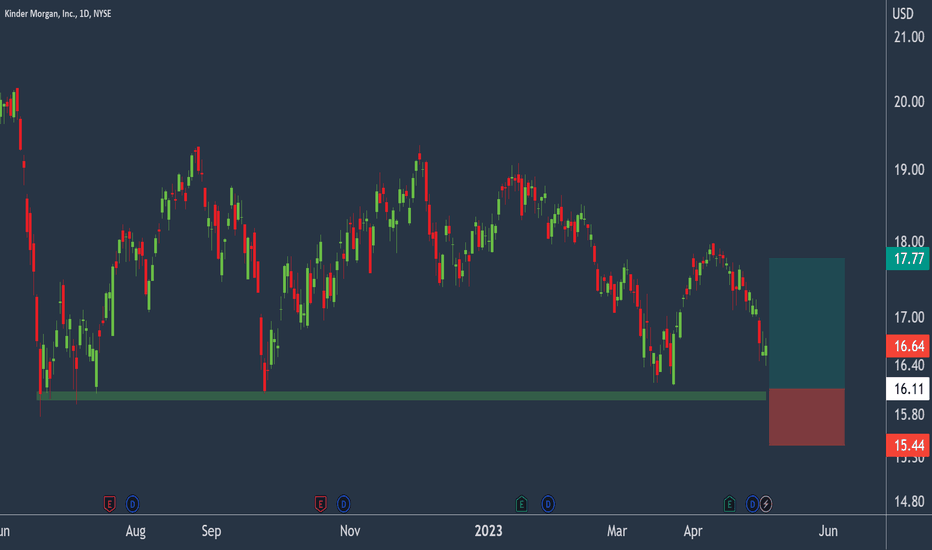Click the USD currency label
Viewport: 932px width, 550px height.
(x=903, y=14)
